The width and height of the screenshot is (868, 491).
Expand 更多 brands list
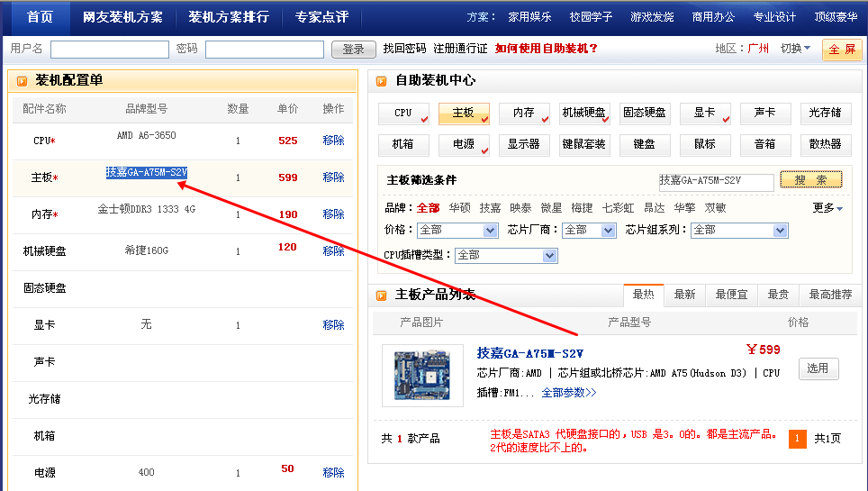pyautogui.click(x=827, y=208)
